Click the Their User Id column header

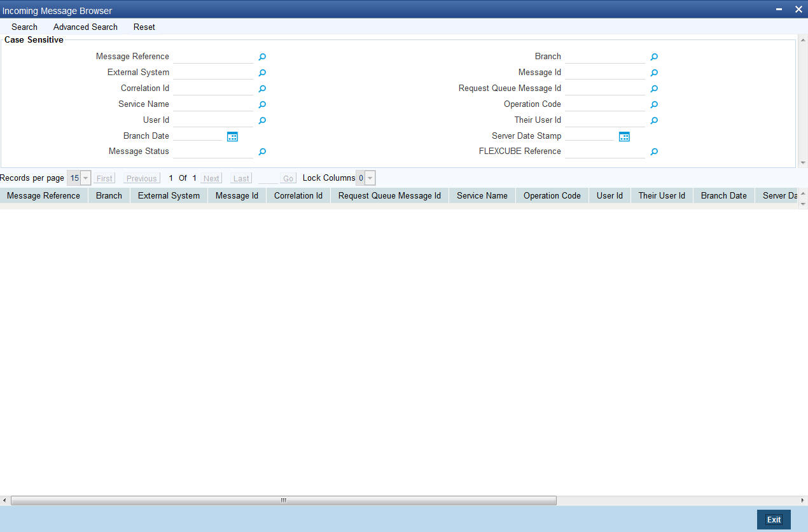(x=662, y=196)
